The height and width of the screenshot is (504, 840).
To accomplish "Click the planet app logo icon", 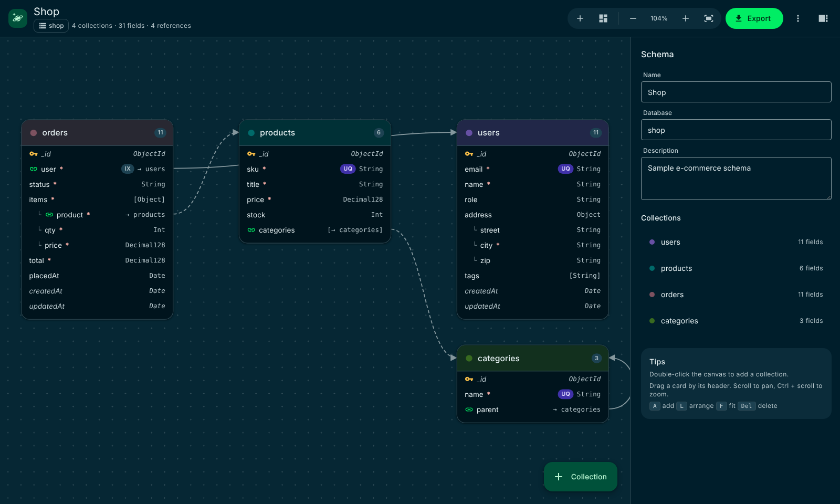I will point(18,18).
